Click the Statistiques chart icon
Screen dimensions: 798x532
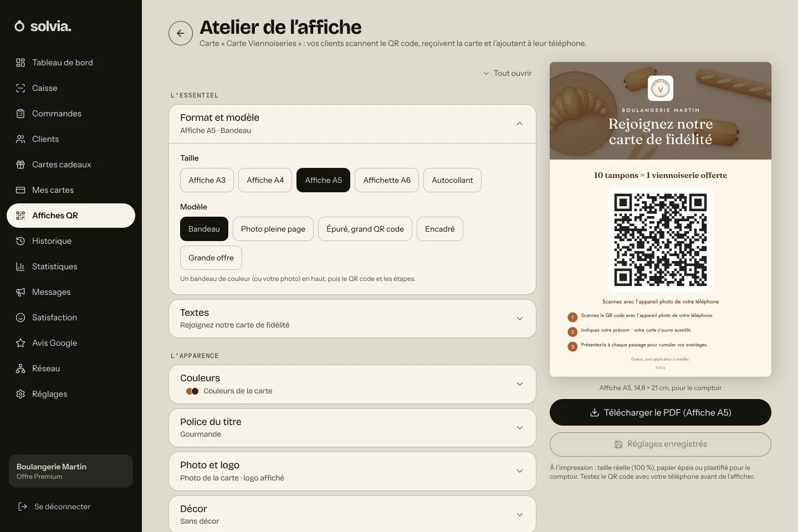coord(21,267)
